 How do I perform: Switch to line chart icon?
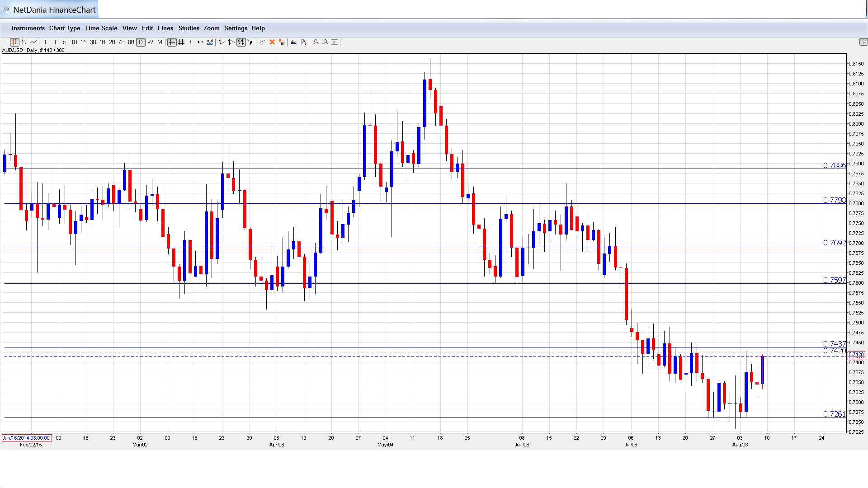[x=33, y=42]
